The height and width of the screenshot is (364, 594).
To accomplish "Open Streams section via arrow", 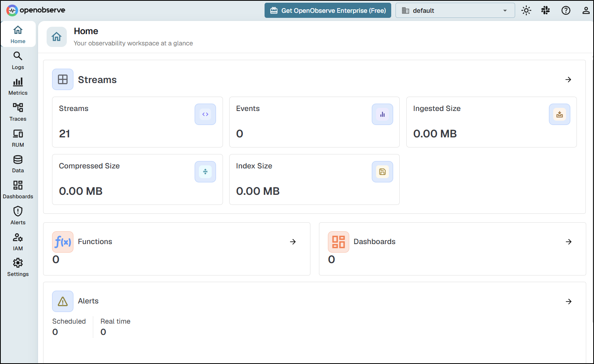I will click(568, 80).
